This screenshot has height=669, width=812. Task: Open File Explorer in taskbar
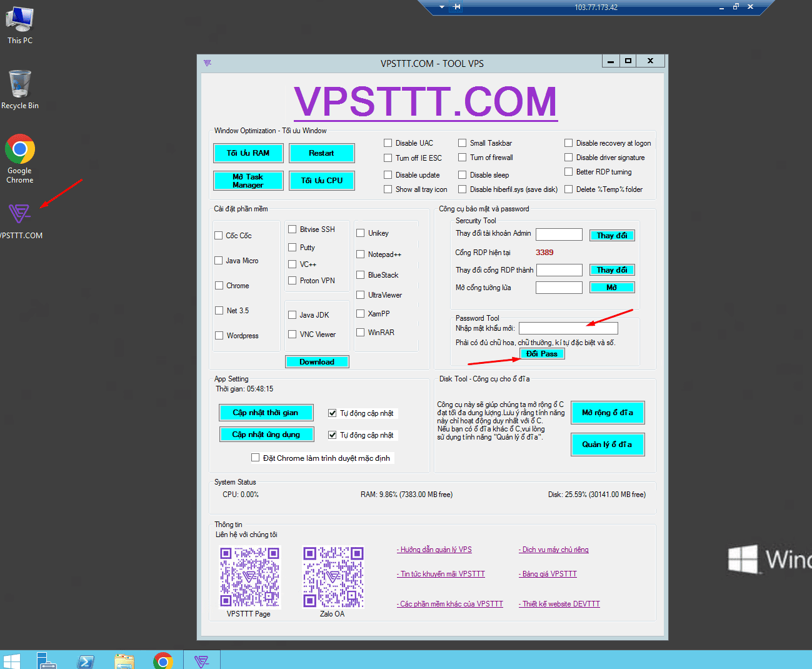tap(124, 660)
